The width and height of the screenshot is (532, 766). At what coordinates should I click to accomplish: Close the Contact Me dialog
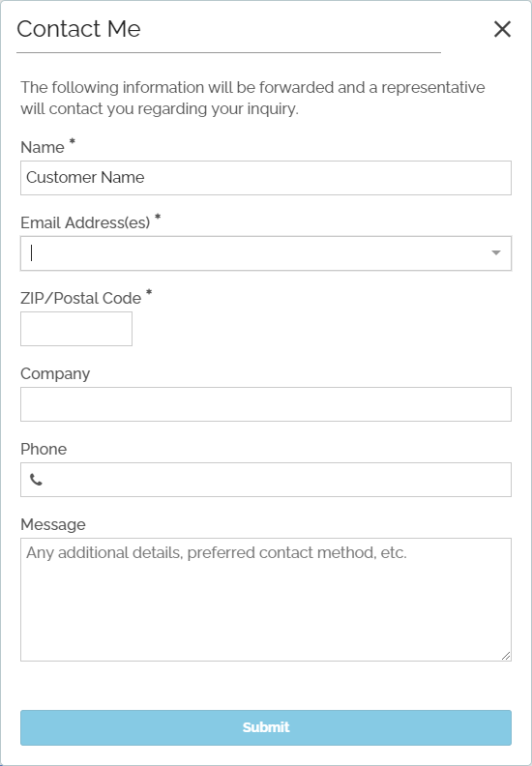(502, 29)
